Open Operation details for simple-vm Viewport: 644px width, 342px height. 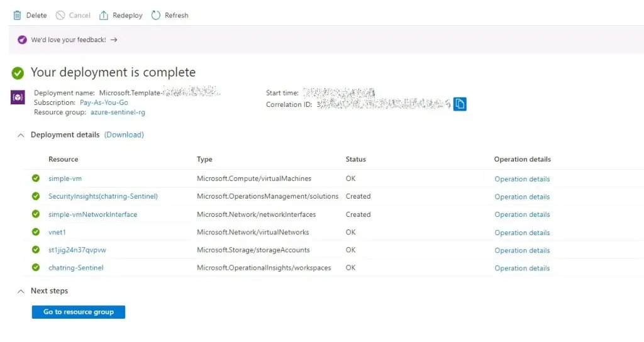[x=522, y=179]
